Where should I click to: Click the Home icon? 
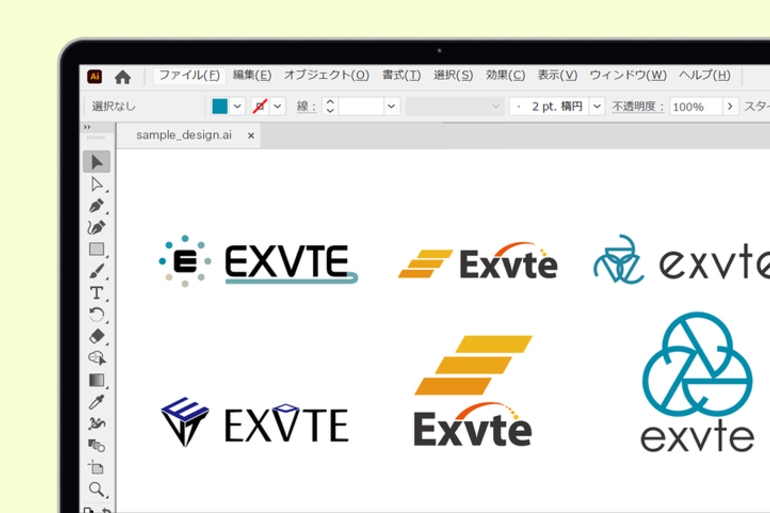[123, 76]
